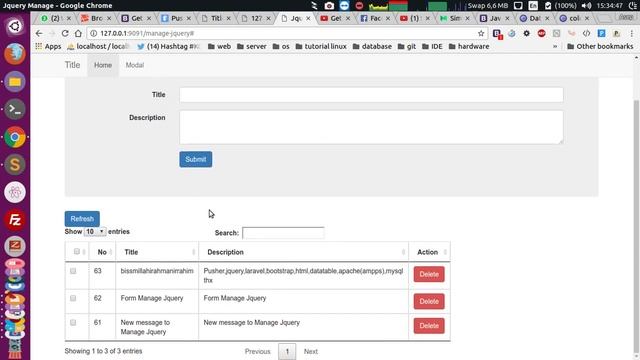The width and height of the screenshot is (640, 360).
Task: Open Apps shortcut in bookmarks bar
Action: pos(48,47)
